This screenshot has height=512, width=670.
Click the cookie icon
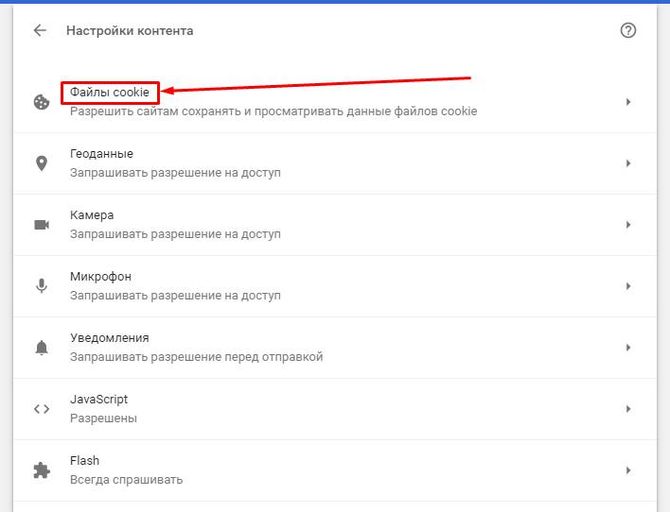pos(41,102)
